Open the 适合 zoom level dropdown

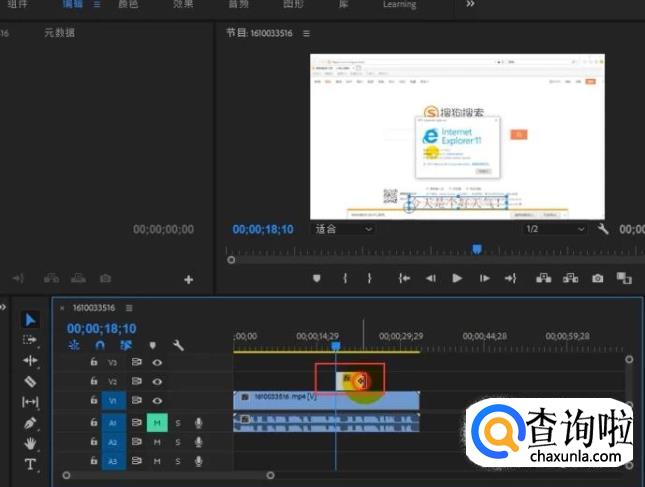tap(344, 229)
